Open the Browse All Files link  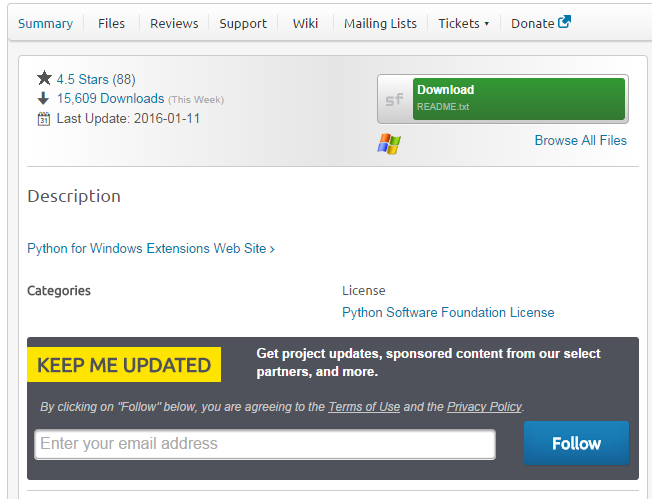tap(580, 141)
